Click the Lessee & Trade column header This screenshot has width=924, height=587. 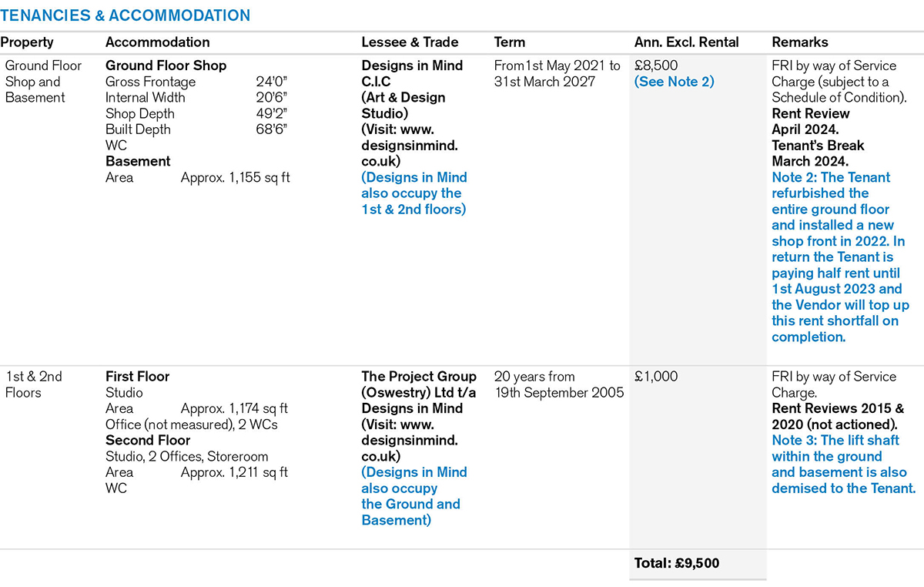tap(410, 42)
